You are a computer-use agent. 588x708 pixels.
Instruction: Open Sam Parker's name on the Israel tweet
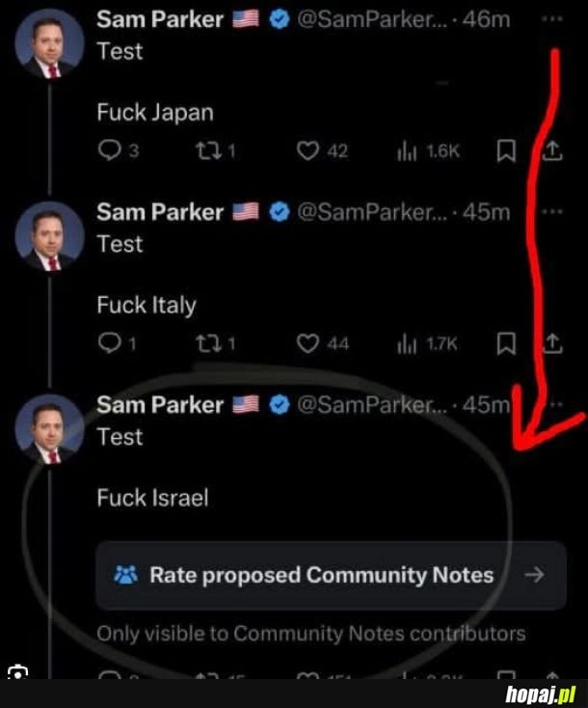click(x=160, y=405)
